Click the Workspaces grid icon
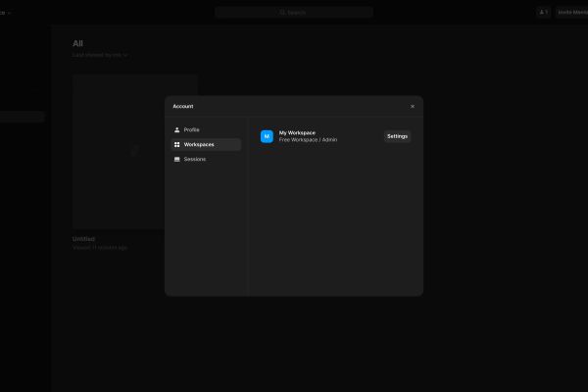The image size is (588, 392). [177, 144]
